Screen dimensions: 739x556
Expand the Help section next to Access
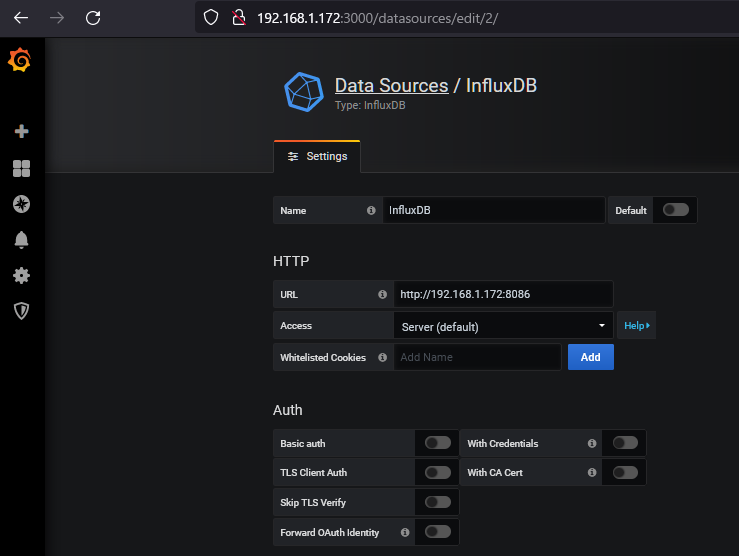click(637, 326)
